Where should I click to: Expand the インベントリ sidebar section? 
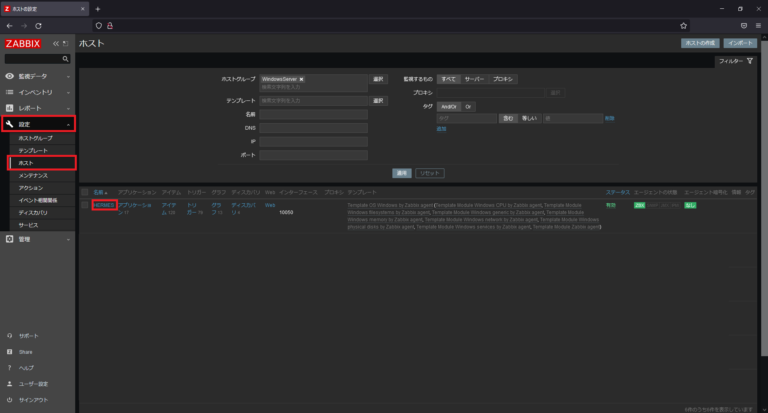[37, 92]
